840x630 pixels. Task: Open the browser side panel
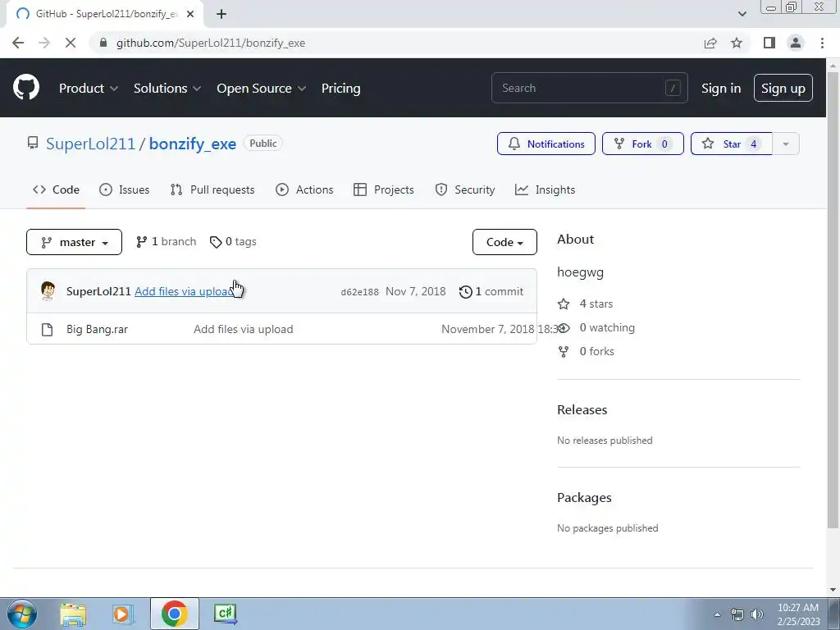coord(769,43)
